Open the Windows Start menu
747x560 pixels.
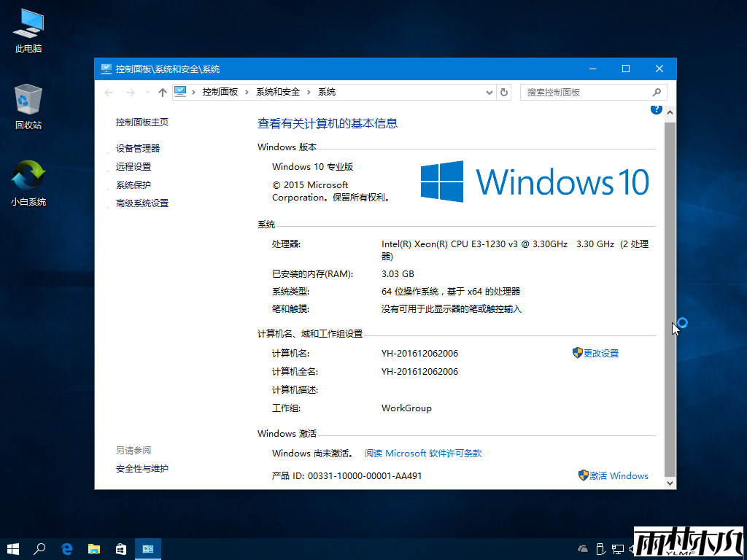pos(13,549)
